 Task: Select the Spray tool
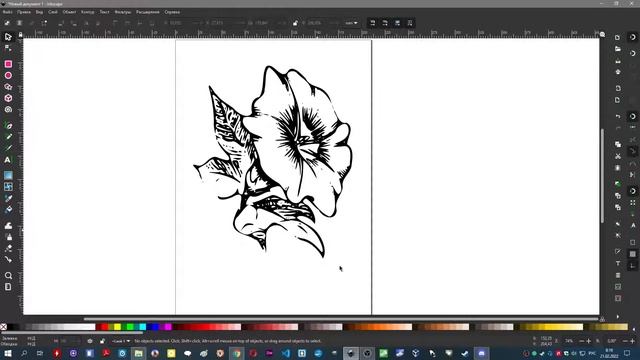click(8, 237)
